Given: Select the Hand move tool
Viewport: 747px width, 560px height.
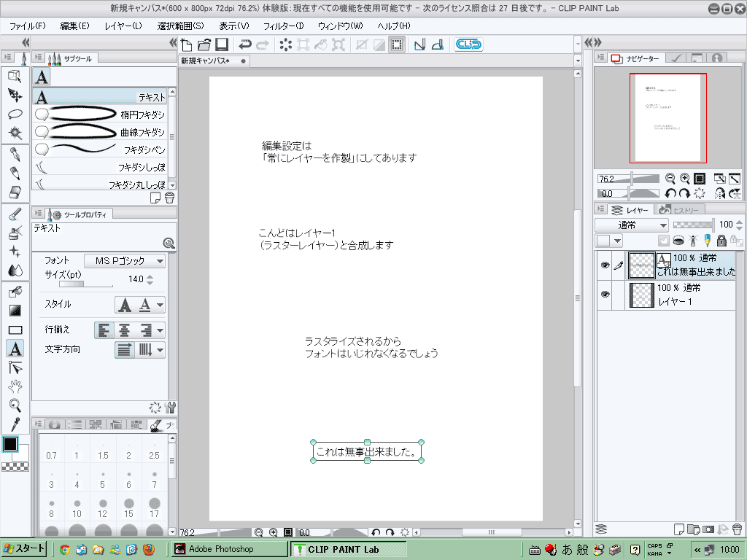Looking at the screenshot, I should pyautogui.click(x=15, y=386).
